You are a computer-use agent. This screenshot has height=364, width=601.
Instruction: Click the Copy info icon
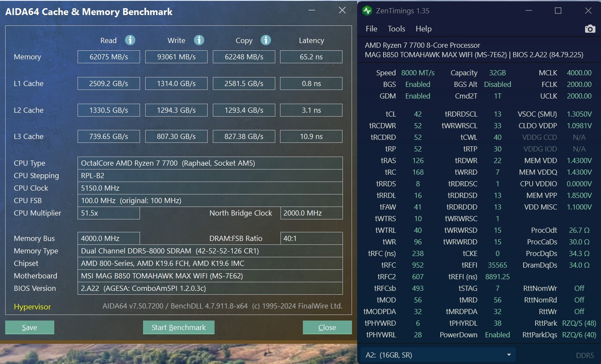coord(266,40)
